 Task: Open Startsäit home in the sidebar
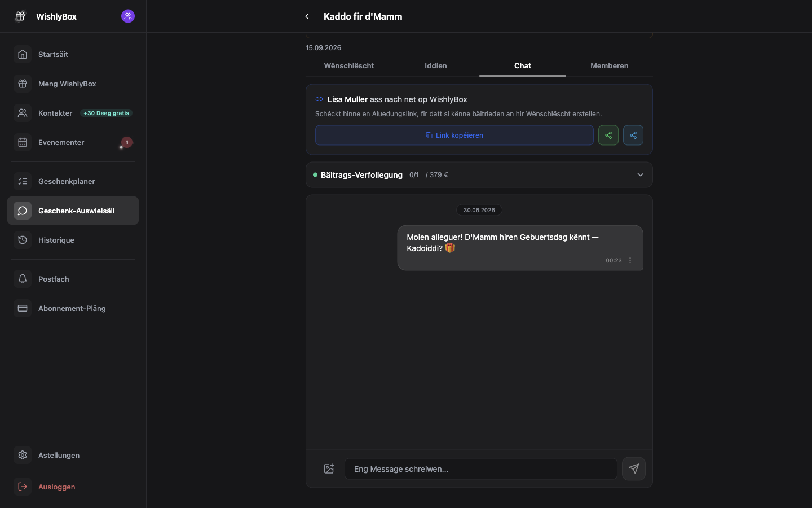(x=73, y=54)
